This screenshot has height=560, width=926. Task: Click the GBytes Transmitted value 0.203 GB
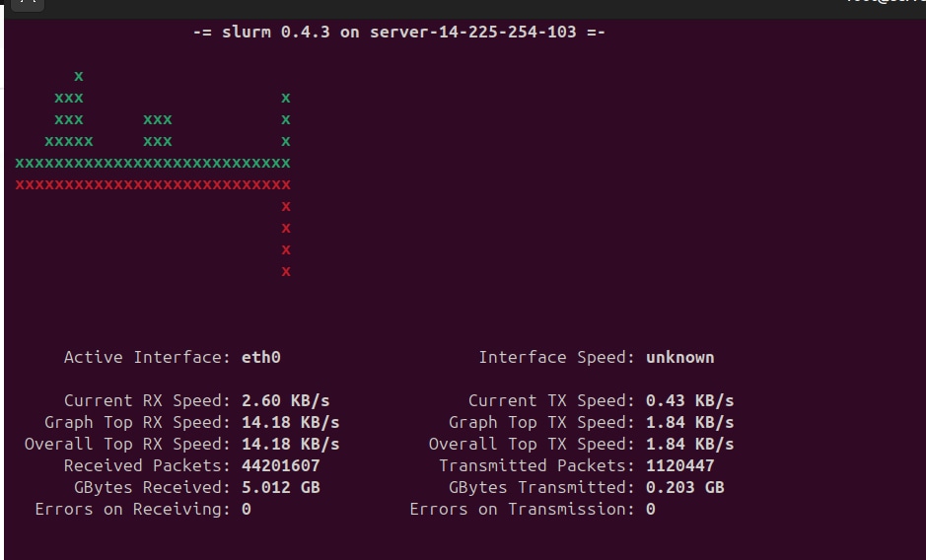coord(684,487)
